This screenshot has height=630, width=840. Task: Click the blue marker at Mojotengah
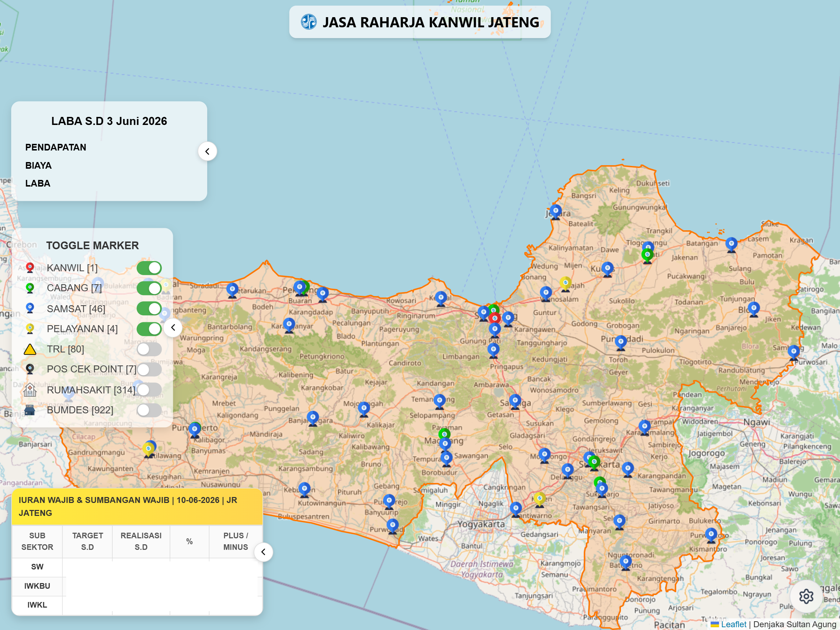point(364,409)
